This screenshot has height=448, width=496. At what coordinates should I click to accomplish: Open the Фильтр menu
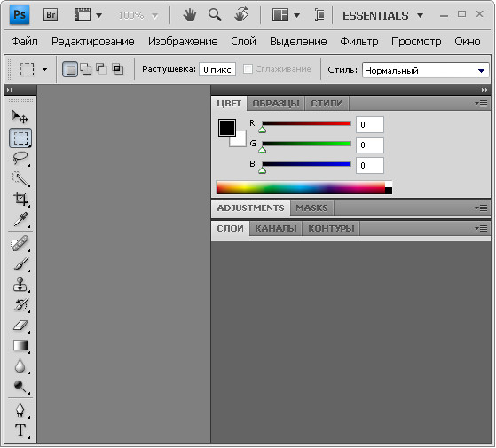point(359,42)
